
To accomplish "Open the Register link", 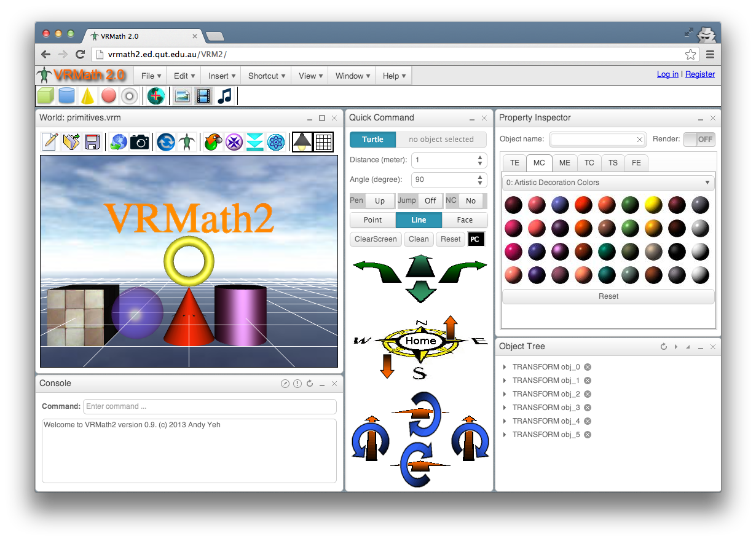I will click(x=700, y=74).
